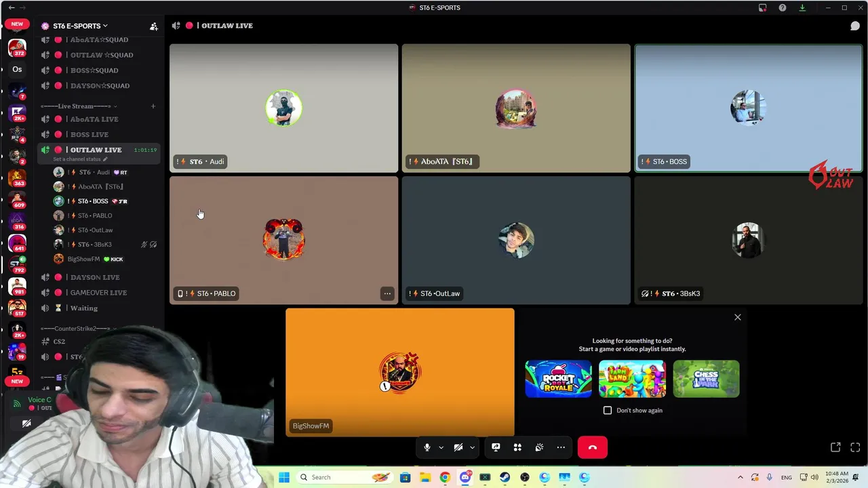The image size is (868, 488).
Task: Enter full screen call view
Action: 855,447
